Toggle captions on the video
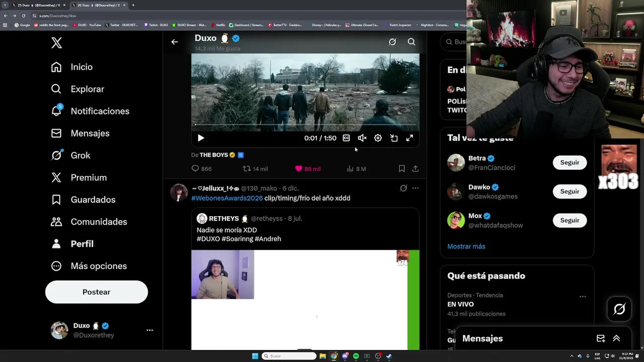 (x=346, y=138)
